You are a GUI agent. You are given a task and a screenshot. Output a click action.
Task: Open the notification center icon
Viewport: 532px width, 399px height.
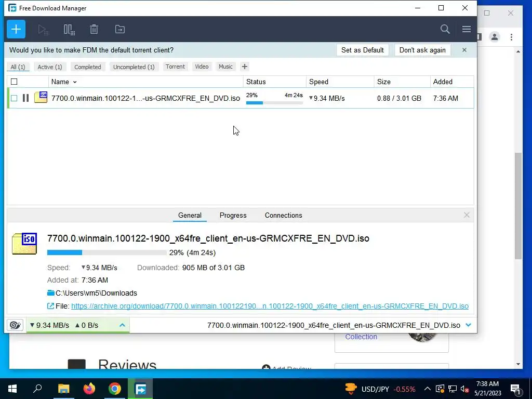515,389
